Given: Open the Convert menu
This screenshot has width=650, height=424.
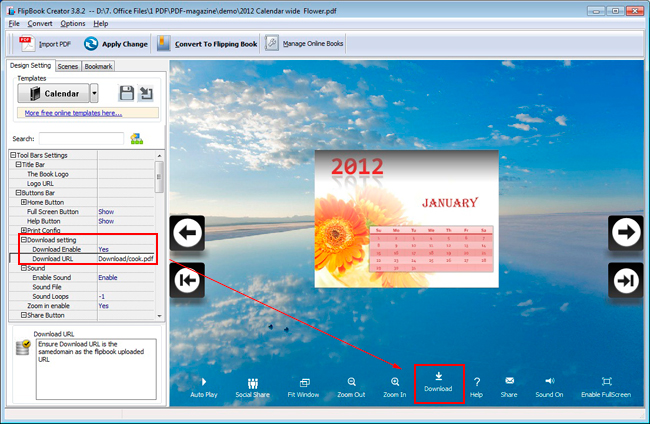Looking at the screenshot, I should tap(40, 23).
